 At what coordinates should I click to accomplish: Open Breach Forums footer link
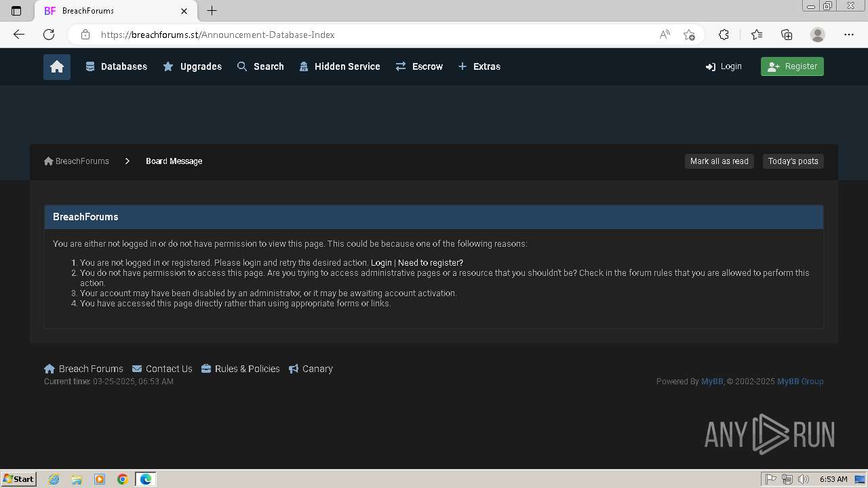coord(83,369)
